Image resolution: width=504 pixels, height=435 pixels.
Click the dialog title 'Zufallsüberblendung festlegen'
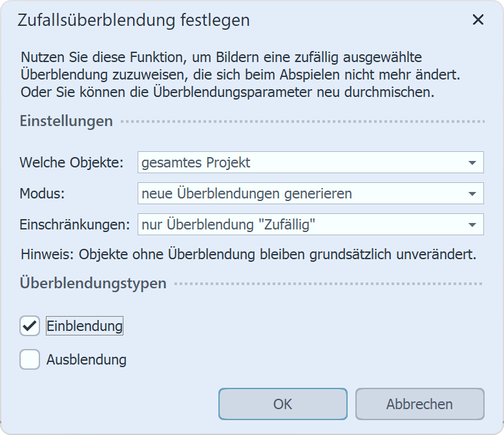pyautogui.click(x=133, y=20)
